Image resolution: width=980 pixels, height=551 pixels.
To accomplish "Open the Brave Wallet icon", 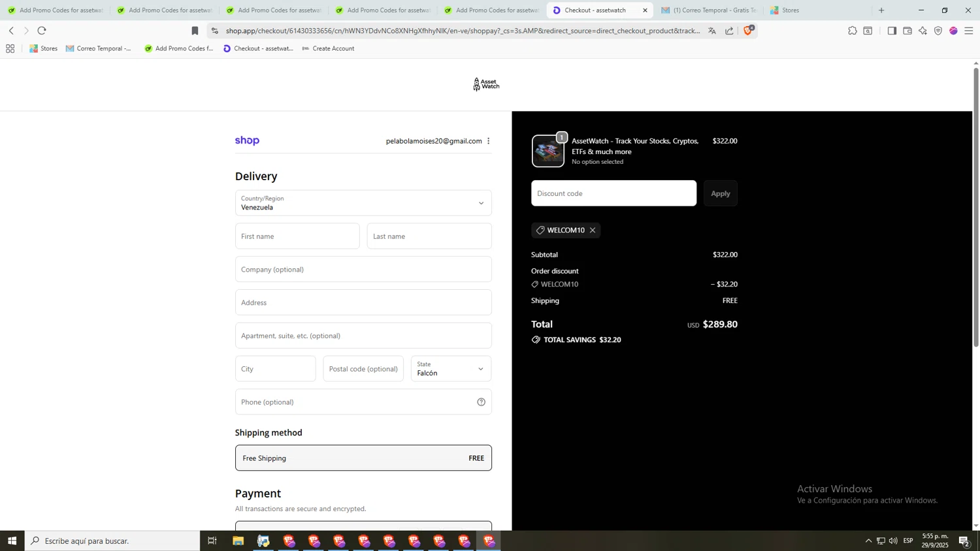I will pyautogui.click(x=907, y=31).
